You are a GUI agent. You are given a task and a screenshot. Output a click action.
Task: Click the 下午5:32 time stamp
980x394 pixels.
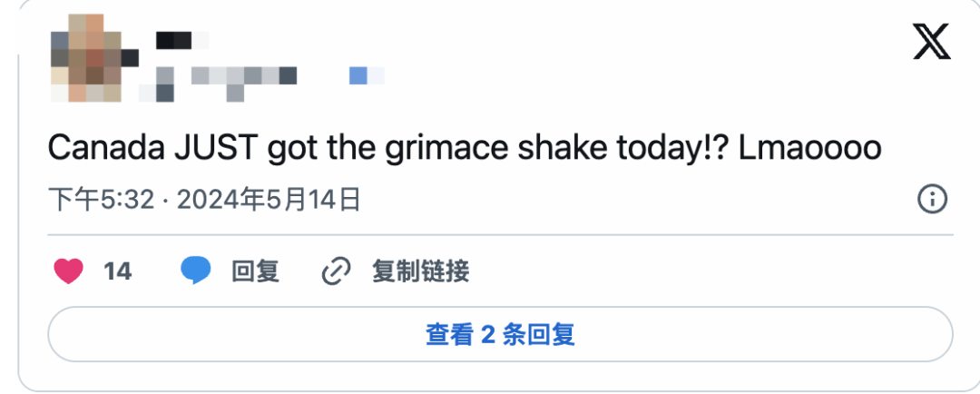click(101, 199)
